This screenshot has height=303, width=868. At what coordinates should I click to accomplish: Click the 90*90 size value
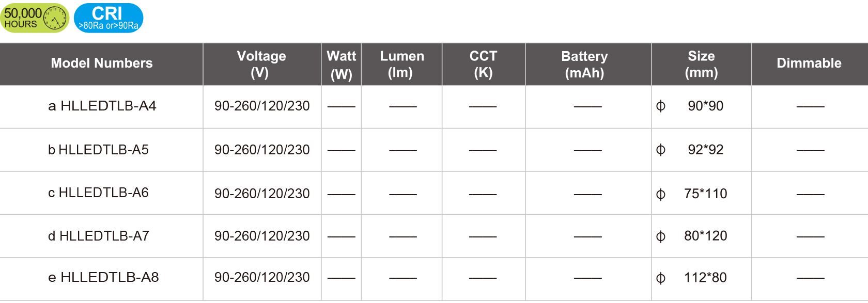705,106
